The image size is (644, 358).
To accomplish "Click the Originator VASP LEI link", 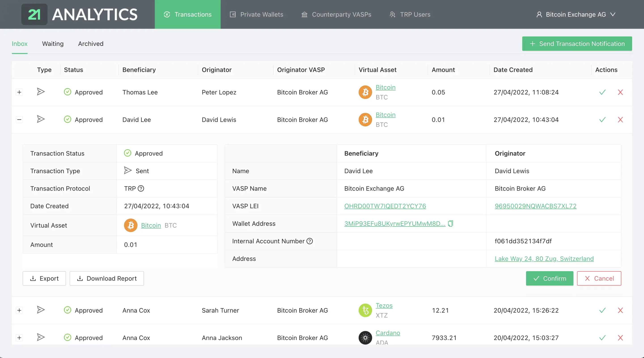I will pos(535,206).
